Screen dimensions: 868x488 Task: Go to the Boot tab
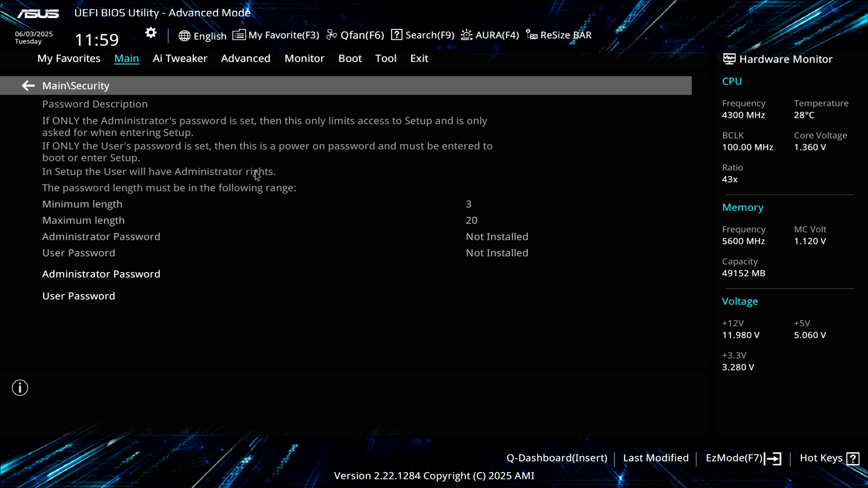[350, 58]
